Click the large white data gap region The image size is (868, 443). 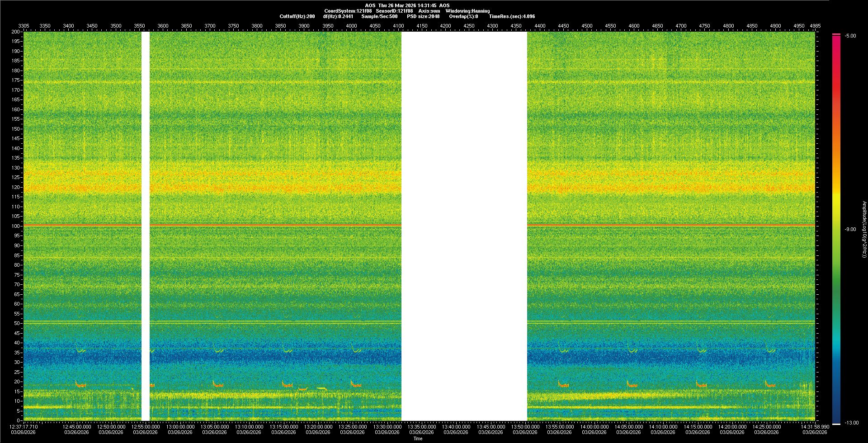[464, 226]
